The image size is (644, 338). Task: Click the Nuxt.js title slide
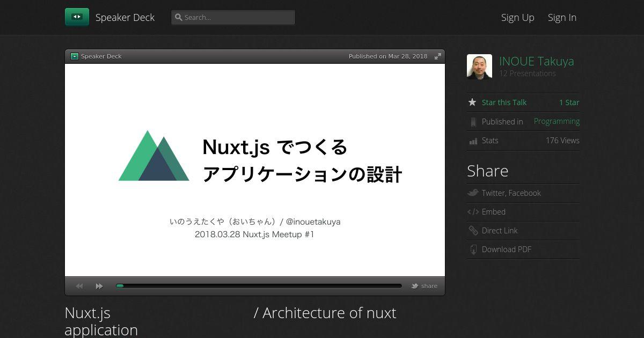255,170
